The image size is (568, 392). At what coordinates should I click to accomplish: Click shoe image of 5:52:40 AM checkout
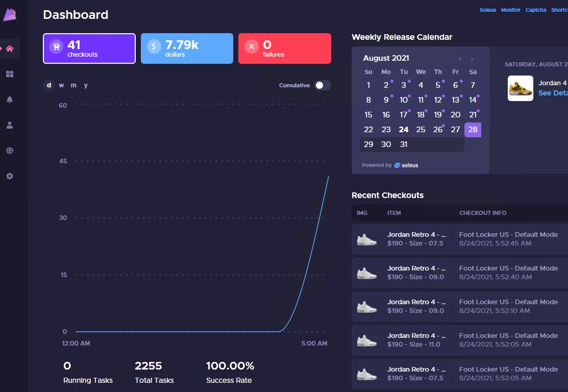[366, 273]
